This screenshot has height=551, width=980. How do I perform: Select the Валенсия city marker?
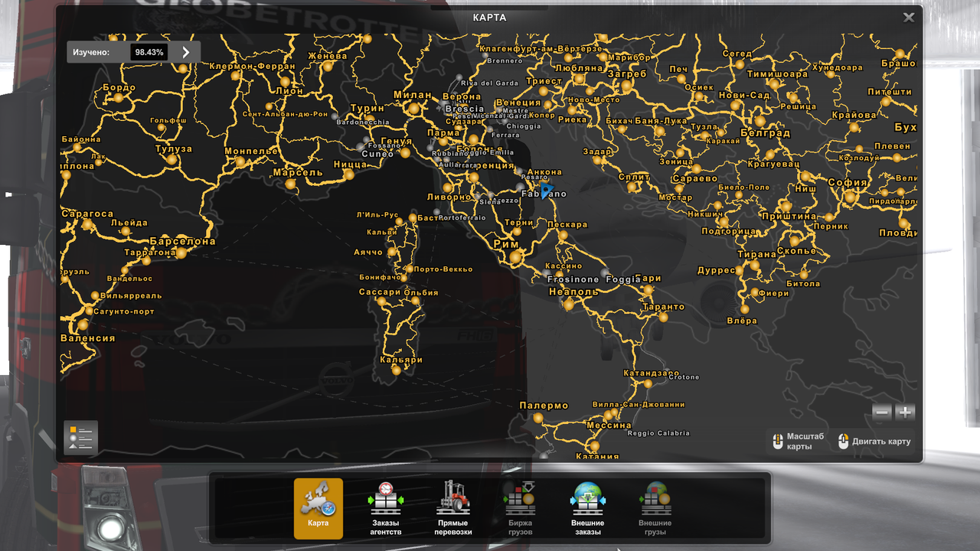[x=83, y=325]
